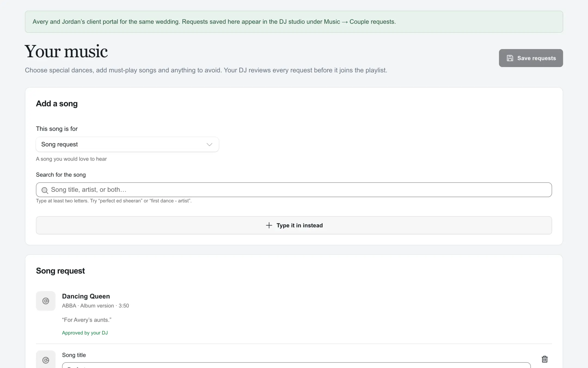Click the Dancing Queen disc artwork thumbnail
The height and width of the screenshot is (368, 588).
[46, 301]
